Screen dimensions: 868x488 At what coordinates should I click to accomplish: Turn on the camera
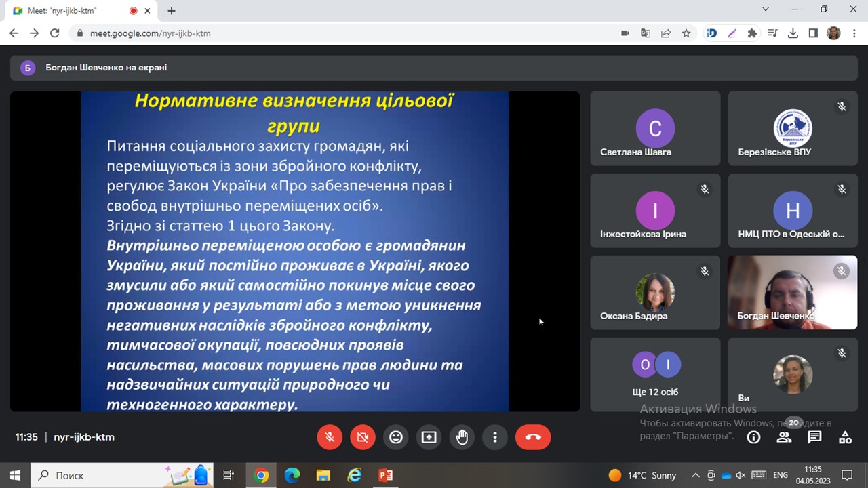click(x=363, y=438)
